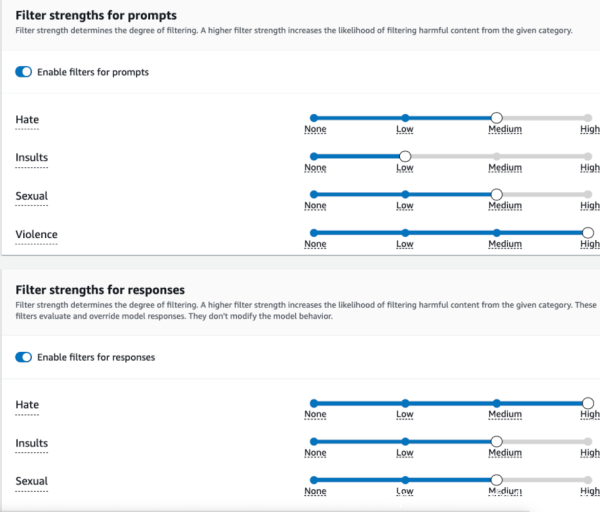Image resolution: width=600 pixels, height=512 pixels.
Task: Set responses Insults filter strength to High
Action: click(588, 441)
